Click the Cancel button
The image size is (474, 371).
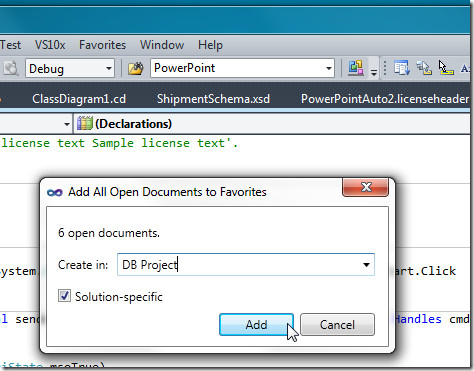coord(337,324)
